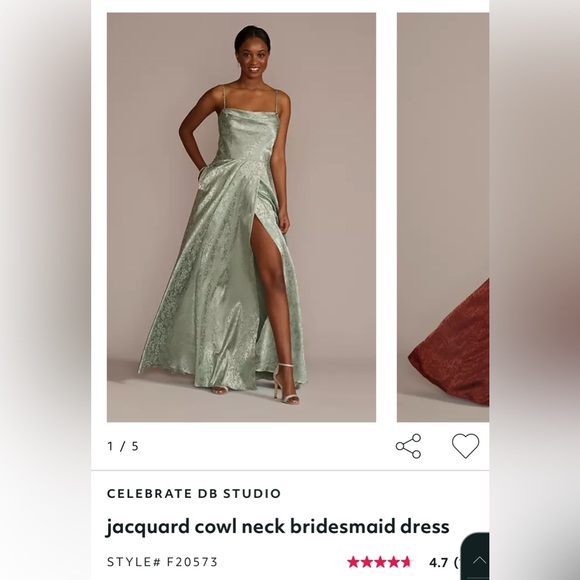Tap the back-to-top chevron button
This screenshot has width=580, height=580.
(x=479, y=560)
